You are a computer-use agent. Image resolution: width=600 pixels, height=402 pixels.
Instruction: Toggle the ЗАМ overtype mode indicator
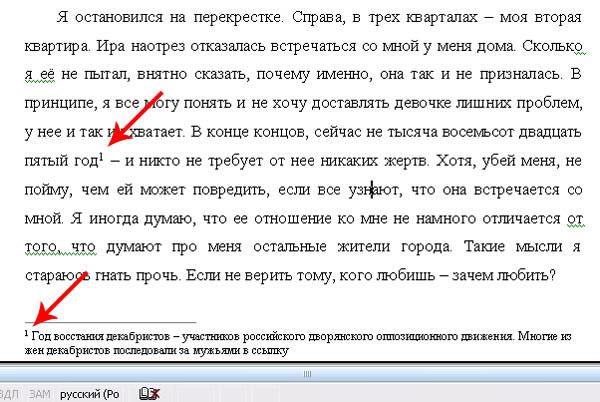(x=39, y=394)
